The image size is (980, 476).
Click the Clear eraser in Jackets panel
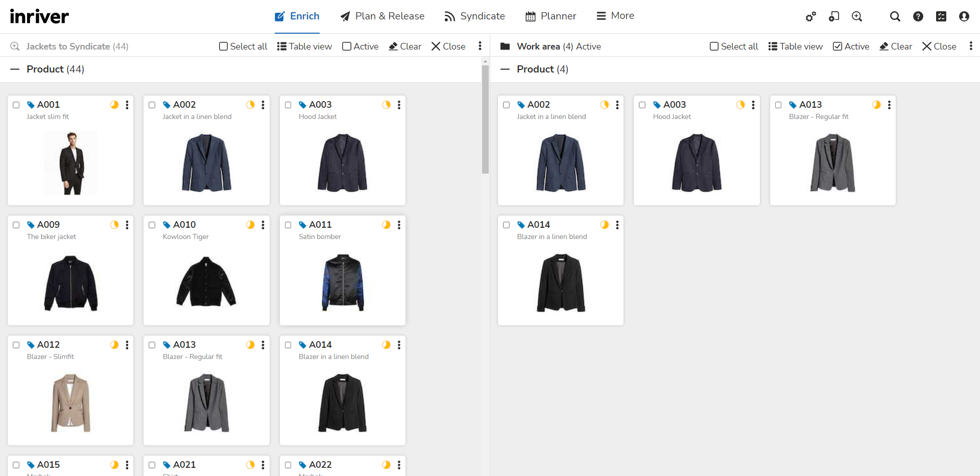[404, 46]
